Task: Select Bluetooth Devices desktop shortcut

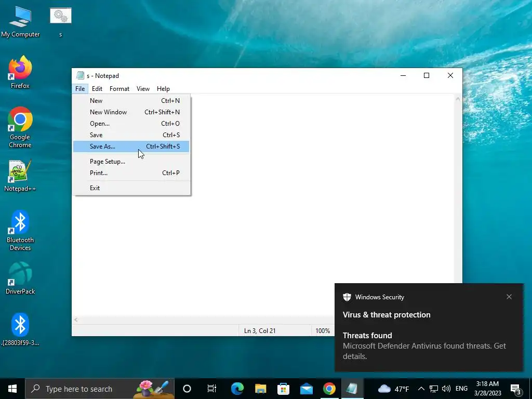Action: coord(20,231)
